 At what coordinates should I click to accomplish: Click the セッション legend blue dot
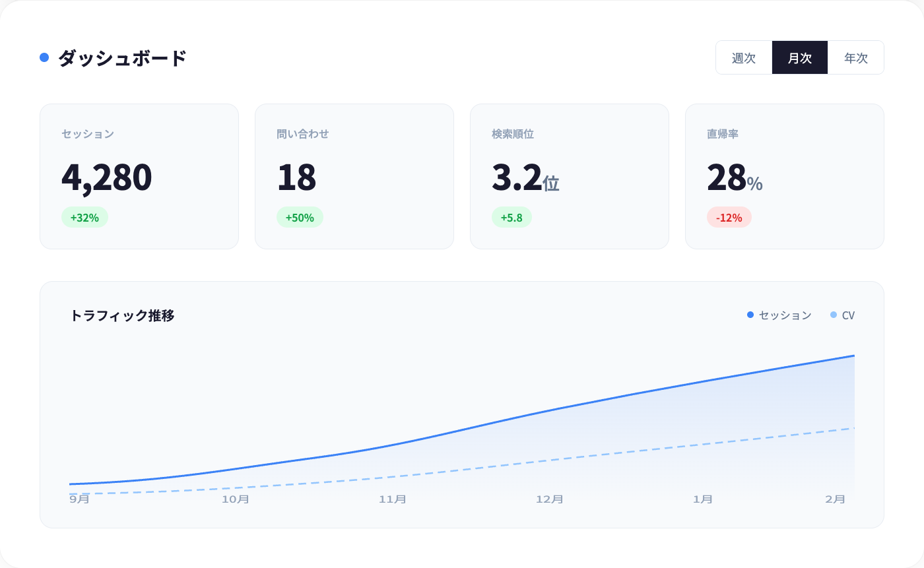pyautogui.click(x=750, y=315)
